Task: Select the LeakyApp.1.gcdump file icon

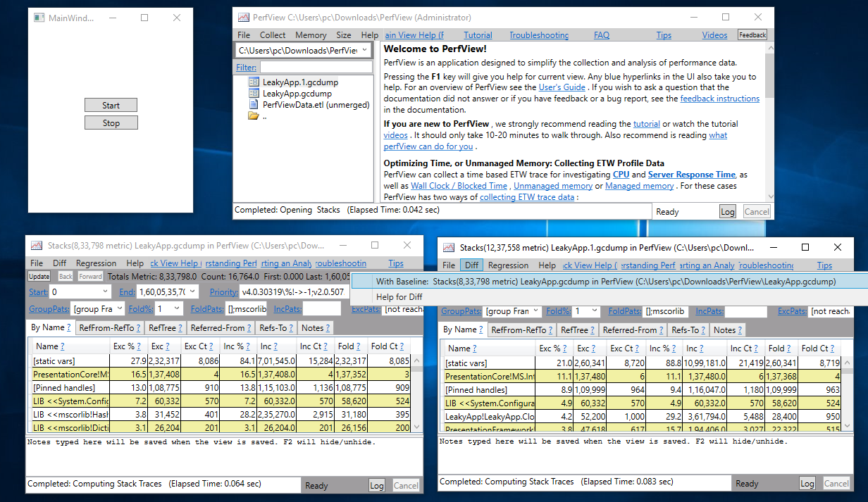Action: coord(254,82)
